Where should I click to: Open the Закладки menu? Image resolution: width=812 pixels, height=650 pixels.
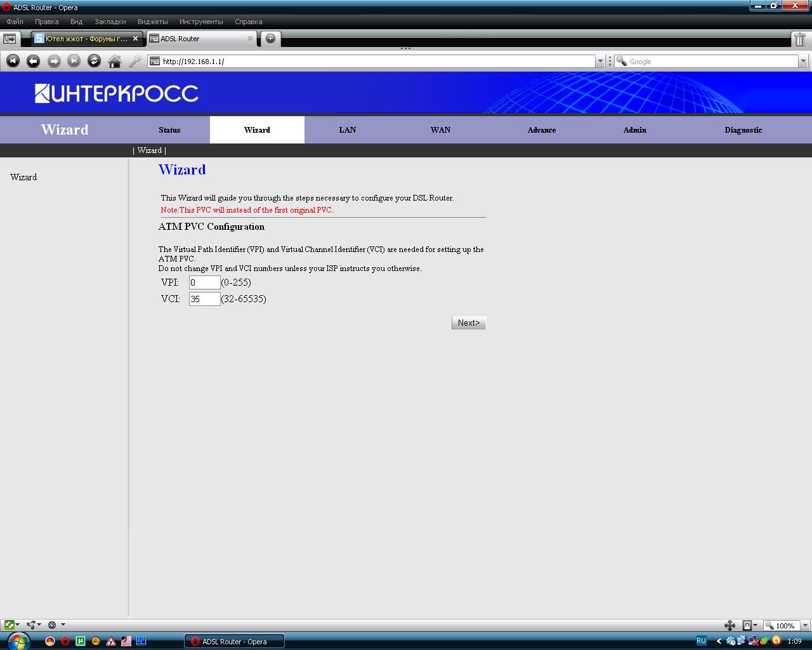[110, 22]
